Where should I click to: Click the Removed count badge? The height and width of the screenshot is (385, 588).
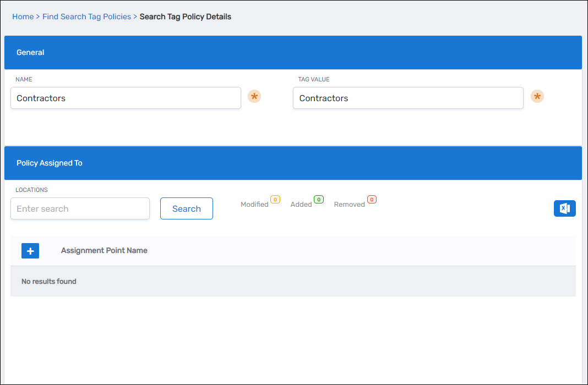point(372,200)
